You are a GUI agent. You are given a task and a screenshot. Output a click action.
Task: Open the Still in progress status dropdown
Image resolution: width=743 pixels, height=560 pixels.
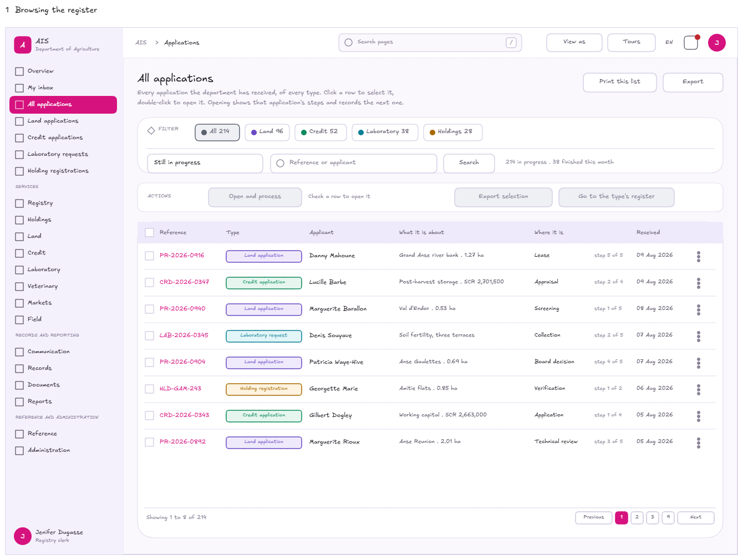pos(205,163)
